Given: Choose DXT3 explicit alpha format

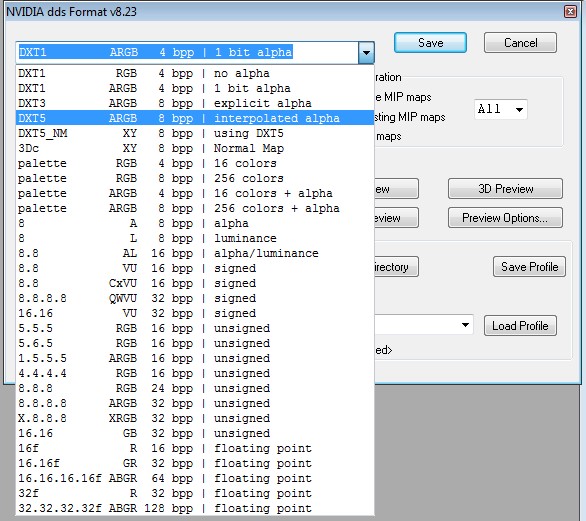Looking at the screenshot, I should pyautogui.click(x=195, y=103).
